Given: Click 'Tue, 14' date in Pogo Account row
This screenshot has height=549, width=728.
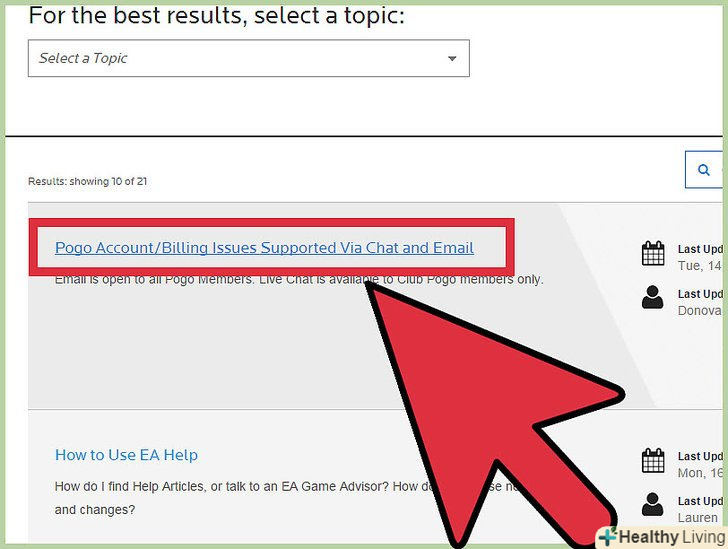Looking at the screenshot, I should 700,266.
